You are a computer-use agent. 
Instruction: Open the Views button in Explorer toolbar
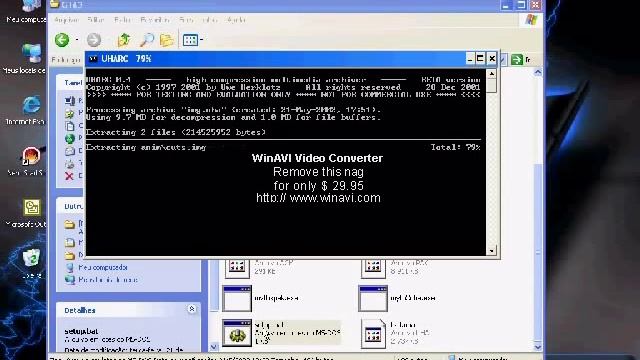(190, 40)
